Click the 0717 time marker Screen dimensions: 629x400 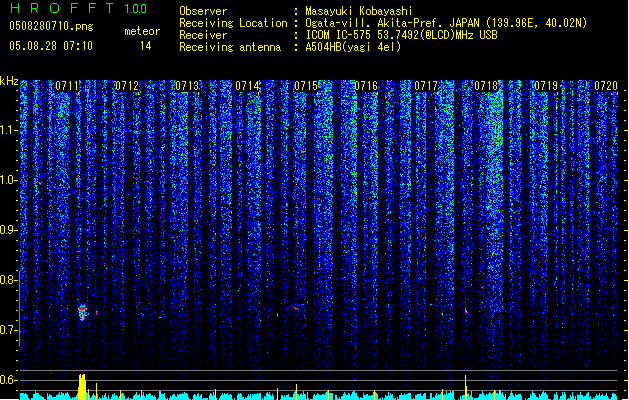[426, 86]
